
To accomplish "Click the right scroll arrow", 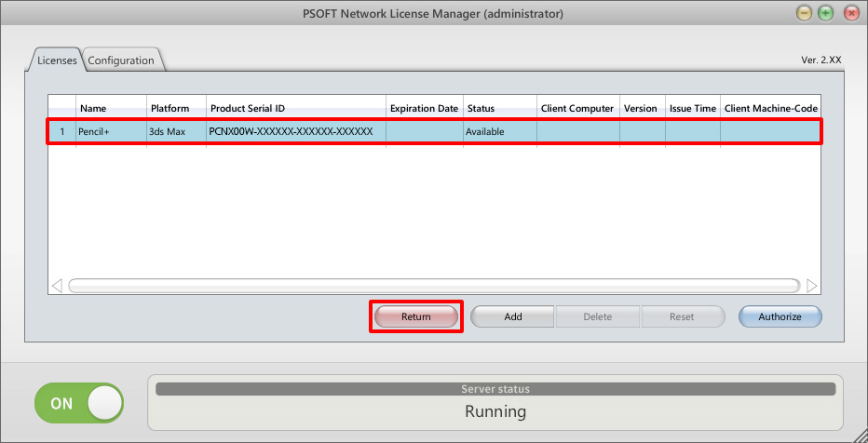I will (811, 286).
